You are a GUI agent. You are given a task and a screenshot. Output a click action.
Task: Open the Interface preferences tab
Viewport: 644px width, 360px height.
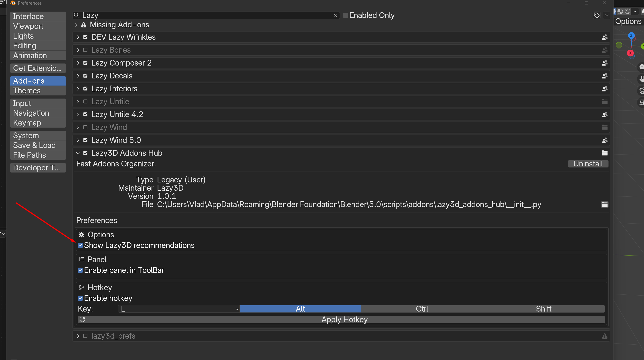pos(38,16)
